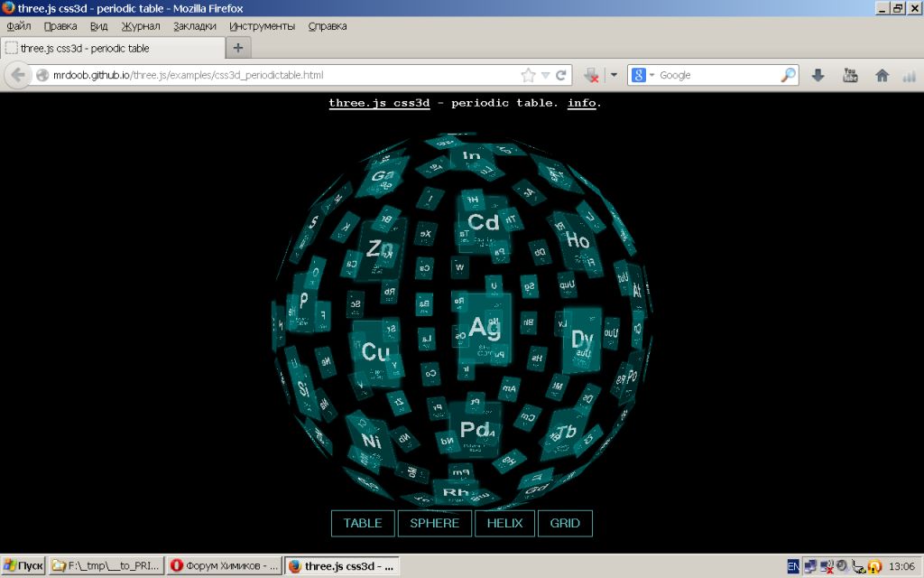Bookmark this page with the star icon
924x578 pixels.
tap(528, 75)
